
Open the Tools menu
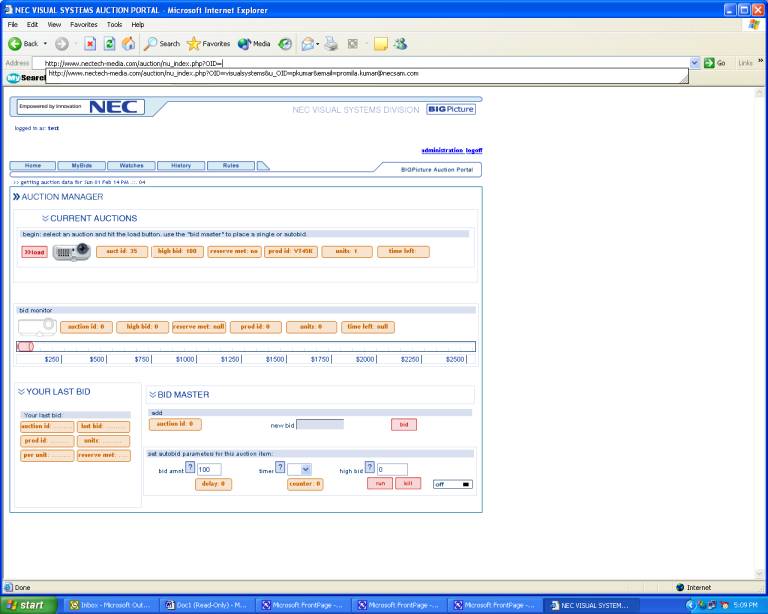(114, 24)
